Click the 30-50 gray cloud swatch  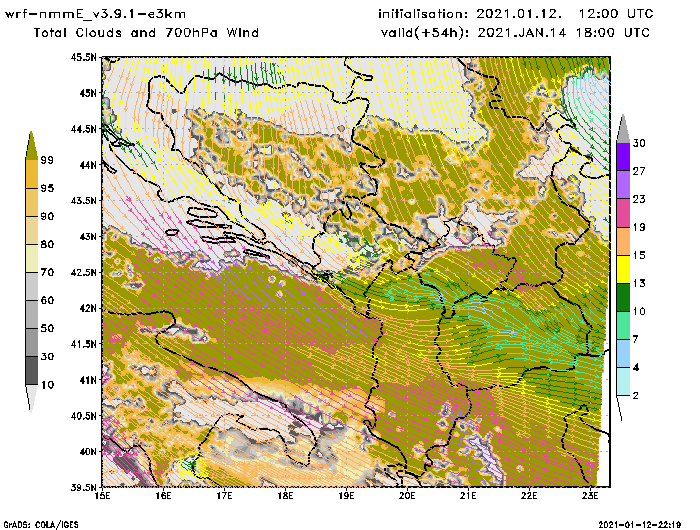32,342
